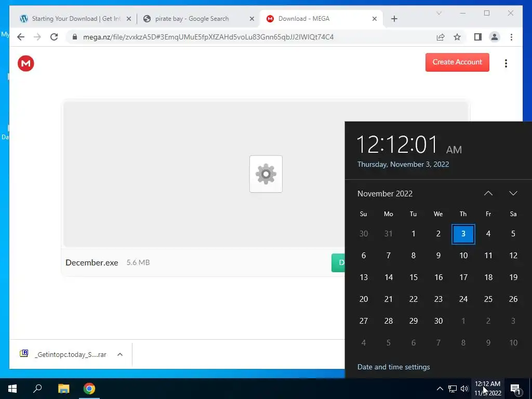Open the volume tray icon

[464, 389]
